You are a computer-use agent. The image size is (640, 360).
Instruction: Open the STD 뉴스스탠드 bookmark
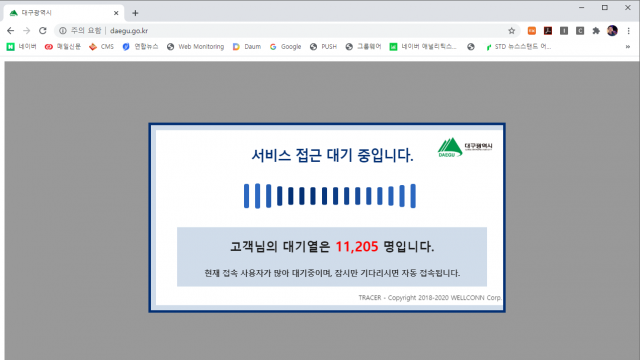pos(518,47)
